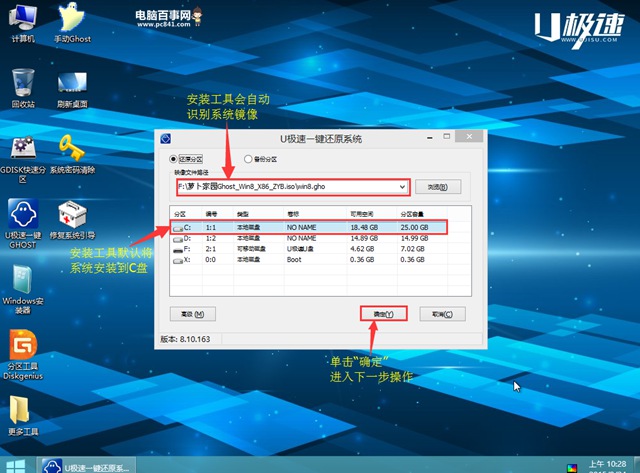This screenshot has width=640, height=473.
Task: Select U极速一键还原系统 taskbar item
Action: click(86, 466)
